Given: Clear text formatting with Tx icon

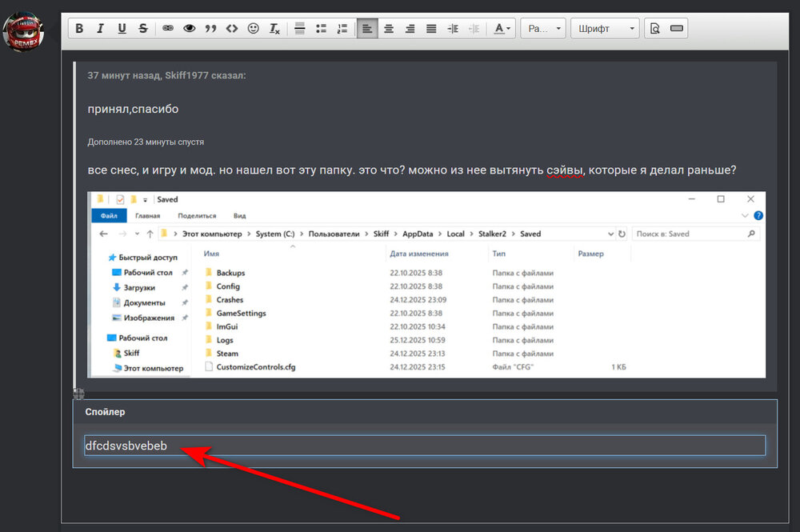Looking at the screenshot, I should point(274,29).
